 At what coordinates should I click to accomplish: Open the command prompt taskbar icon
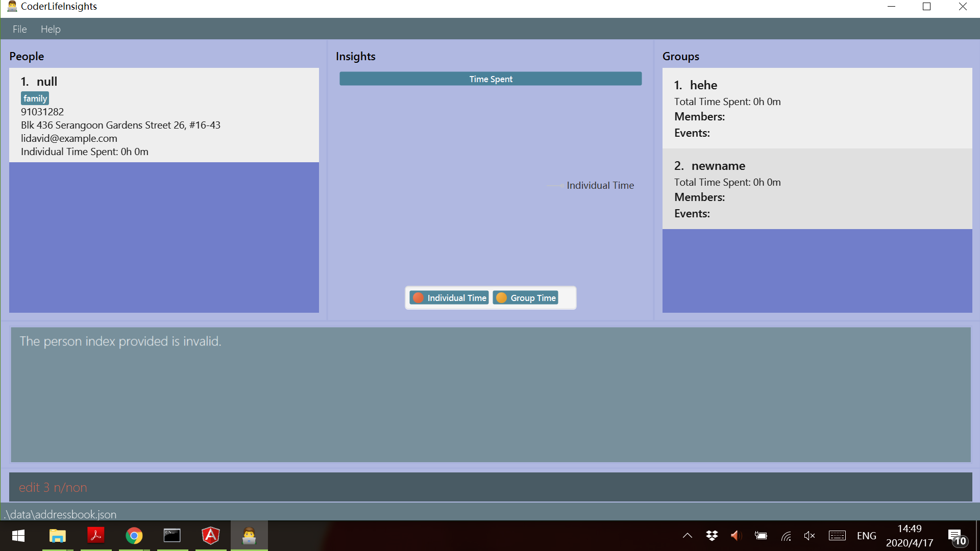[x=172, y=536]
